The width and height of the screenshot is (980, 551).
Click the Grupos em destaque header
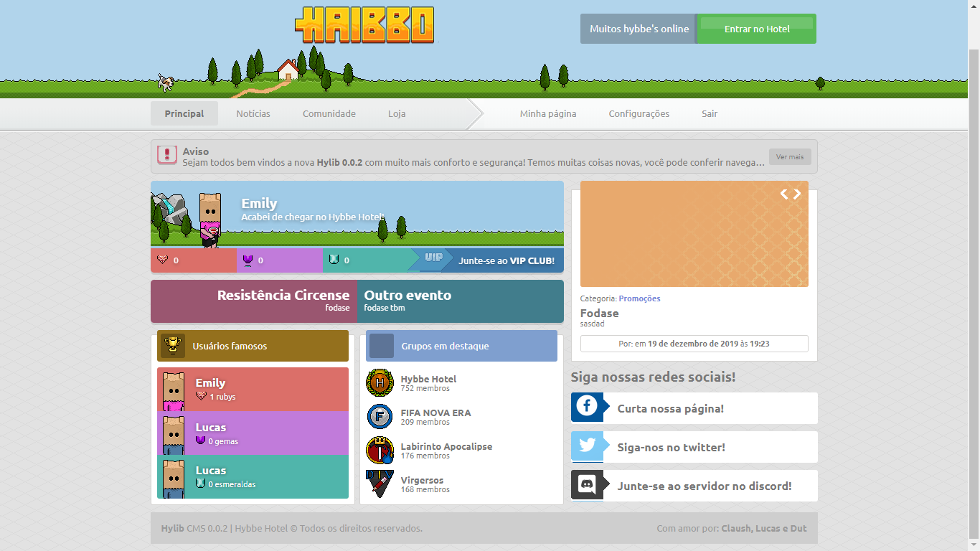click(461, 346)
